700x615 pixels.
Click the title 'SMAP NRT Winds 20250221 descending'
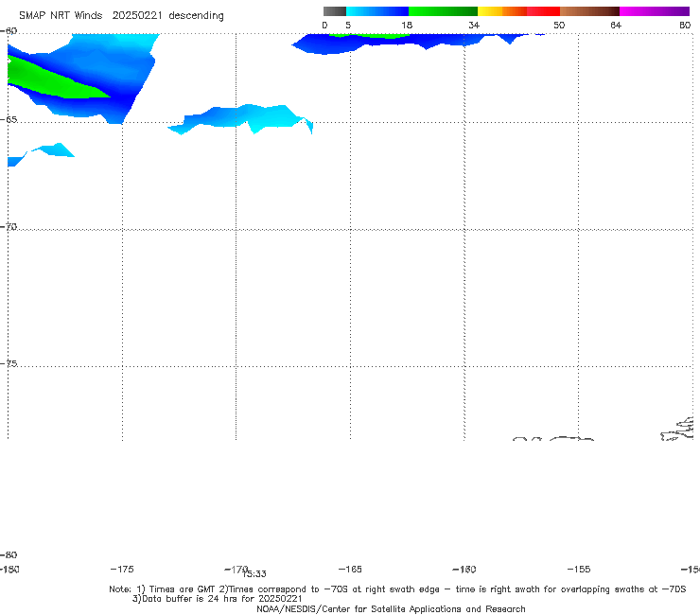coord(121,15)
